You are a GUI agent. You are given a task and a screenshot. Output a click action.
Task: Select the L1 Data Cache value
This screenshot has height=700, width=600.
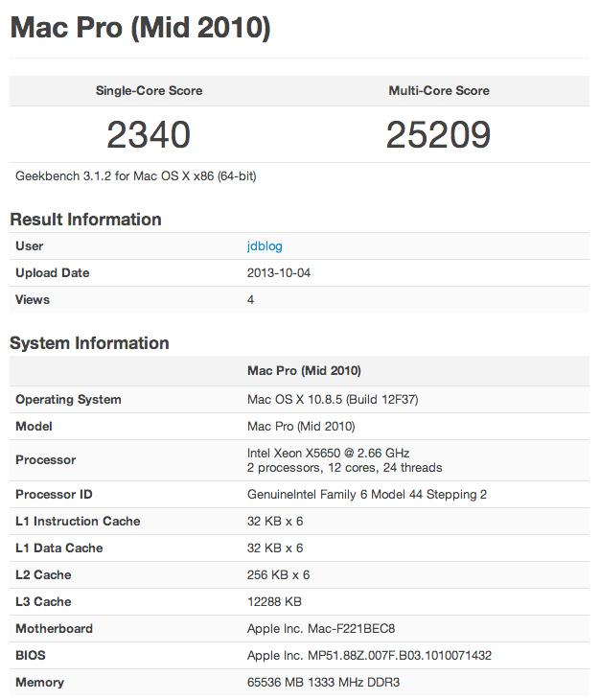[275, 548]
